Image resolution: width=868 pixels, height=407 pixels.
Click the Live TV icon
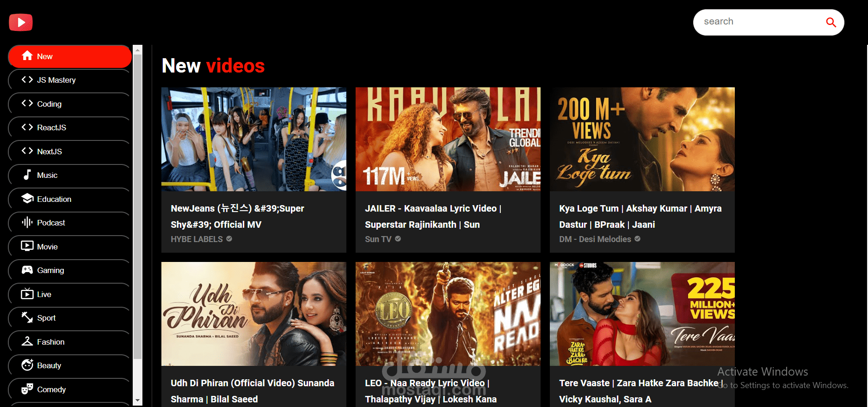pyautogui.click(x=27, y=293)
